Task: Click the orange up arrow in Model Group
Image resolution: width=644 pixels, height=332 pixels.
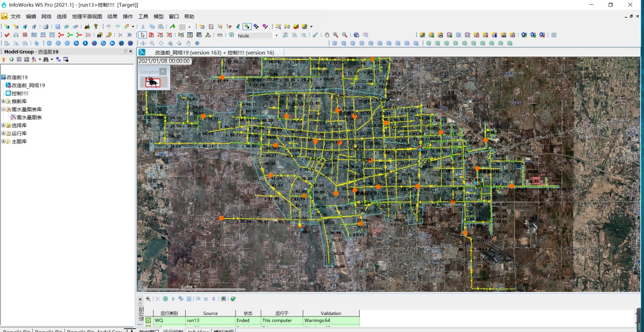Action: [x=4, y=60]
